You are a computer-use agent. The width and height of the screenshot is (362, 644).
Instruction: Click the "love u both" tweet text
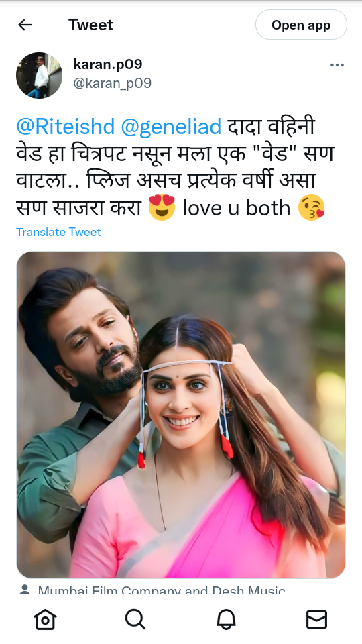click(x=237, y=208)
